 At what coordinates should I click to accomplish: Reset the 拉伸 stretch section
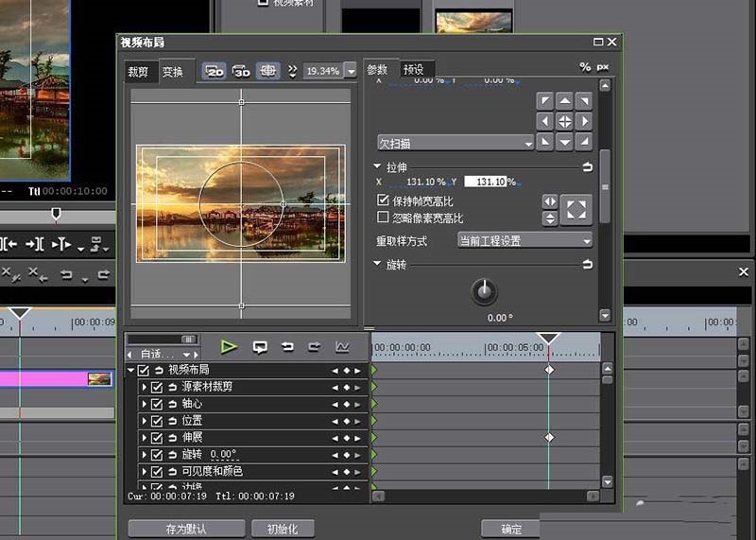[587, 166]
